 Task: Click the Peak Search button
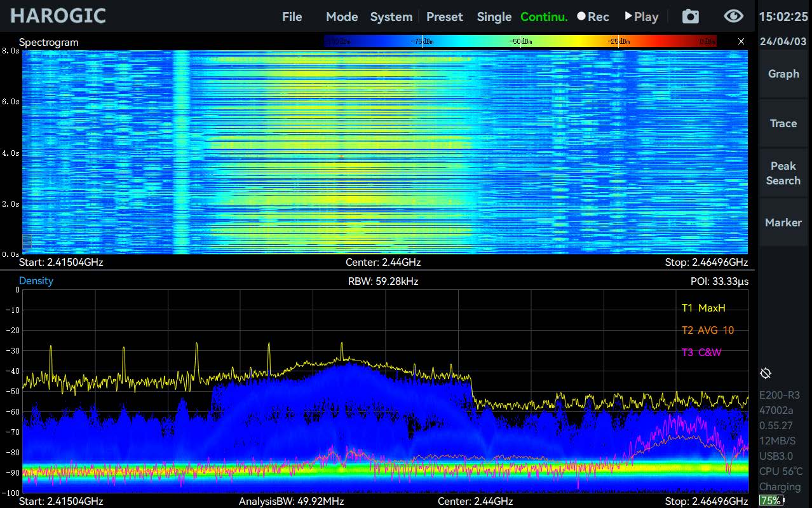coord(783,173)
